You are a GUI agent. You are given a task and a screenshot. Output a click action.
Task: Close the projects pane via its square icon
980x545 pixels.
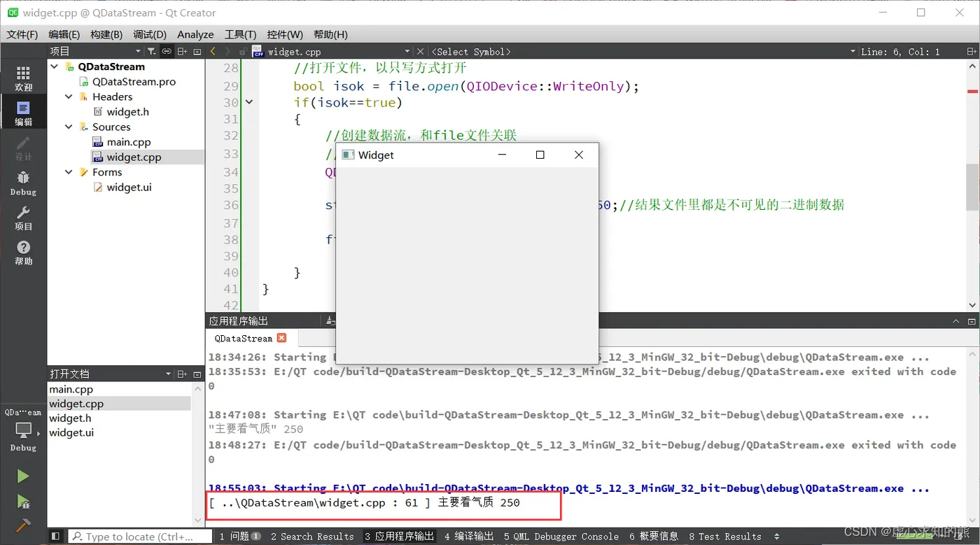pos(197,51)
